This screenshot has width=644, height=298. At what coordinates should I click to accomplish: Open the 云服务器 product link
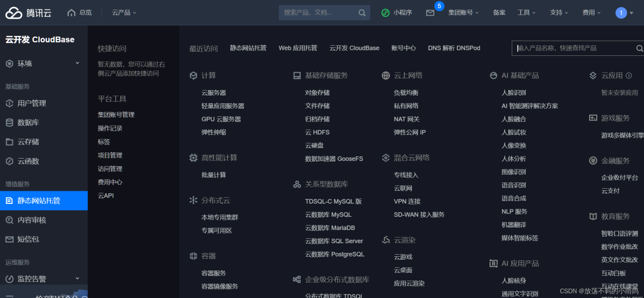point(214,93)
